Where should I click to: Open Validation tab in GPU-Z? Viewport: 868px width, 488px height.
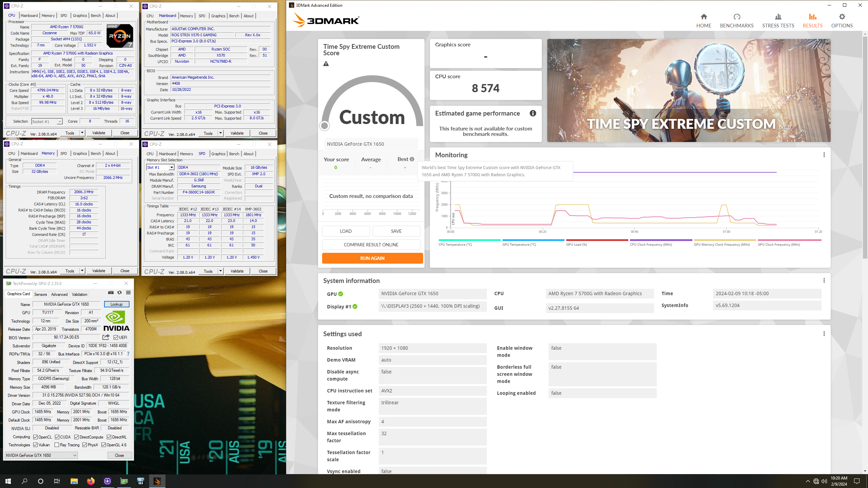[80, 294]
